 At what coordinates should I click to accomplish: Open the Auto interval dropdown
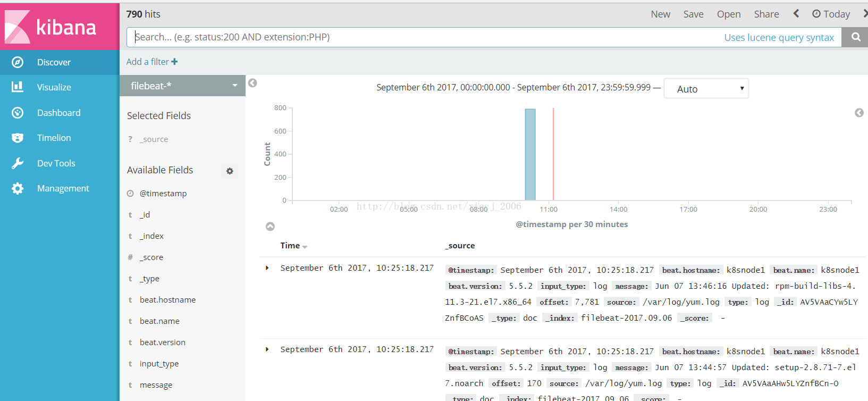[706, 89]
